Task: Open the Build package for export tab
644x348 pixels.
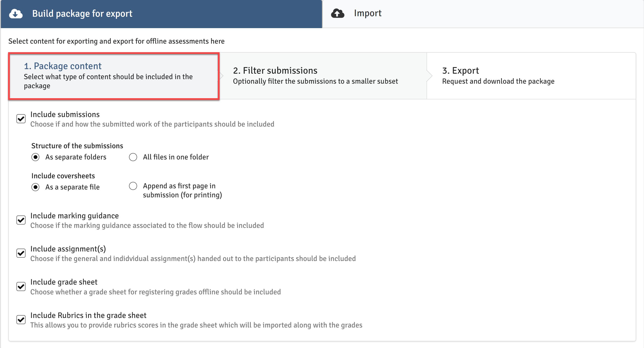Action: coord(161,14)
